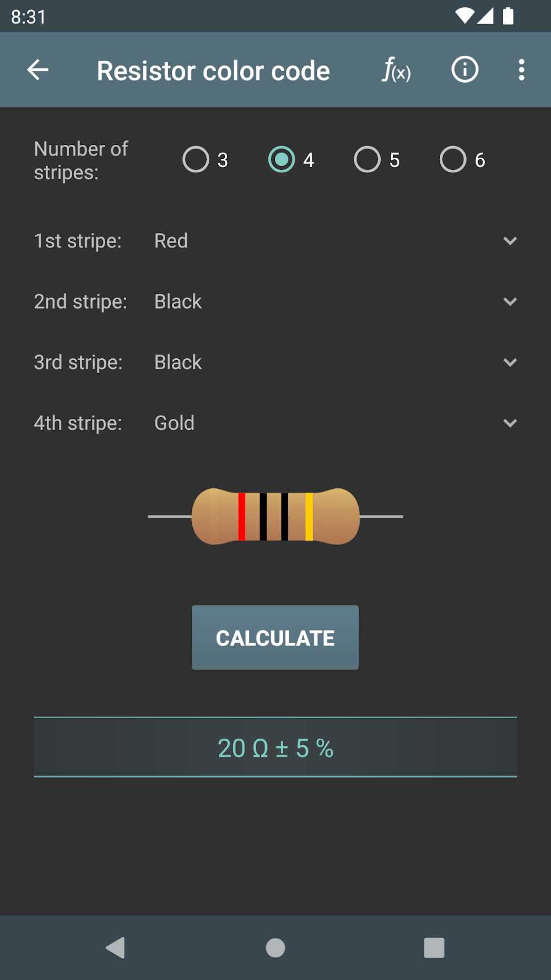This screenshot has height=980, width=551.
Task: Open the 2nd stripe color dropdown
Action: click(x=335, y=301)
